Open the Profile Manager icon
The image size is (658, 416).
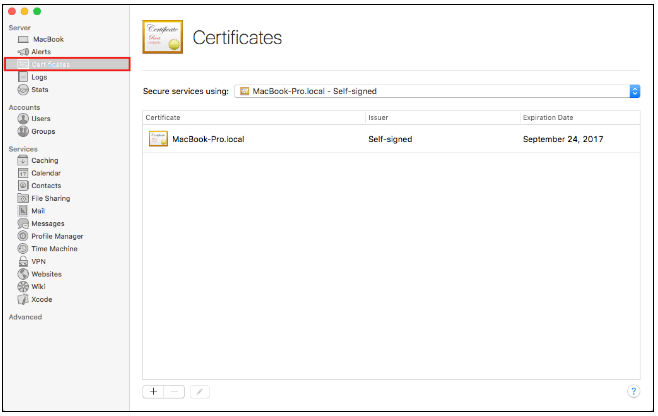click(23, 236)
